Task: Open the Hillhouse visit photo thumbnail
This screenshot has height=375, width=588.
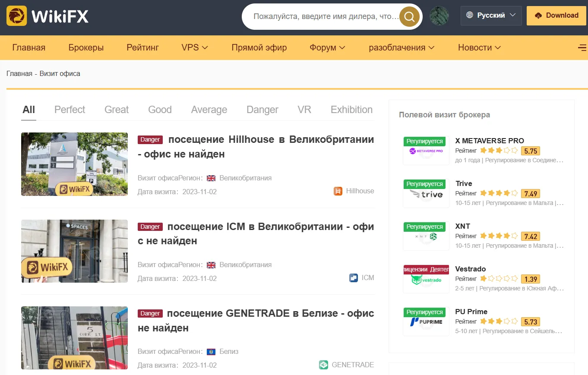Action: (74, 164)
